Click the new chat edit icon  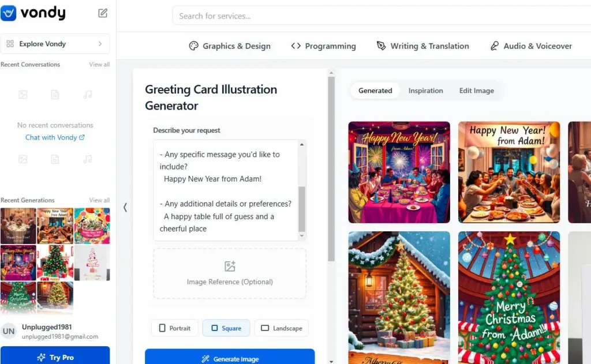coord(103,13)
